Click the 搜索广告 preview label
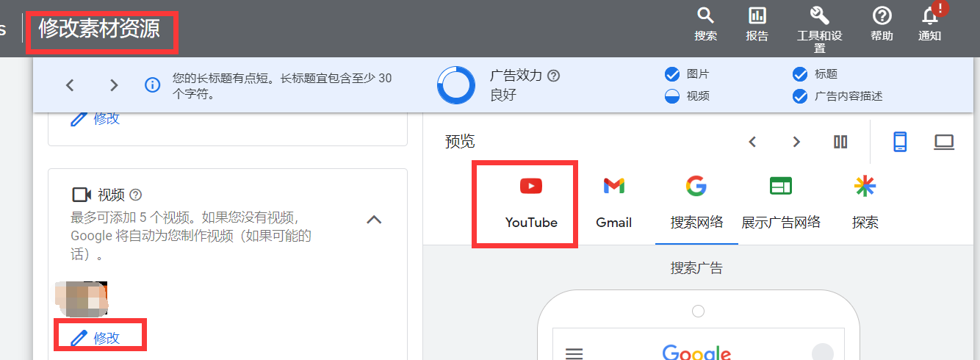This screenshot has height=360, width=980. 696,268
